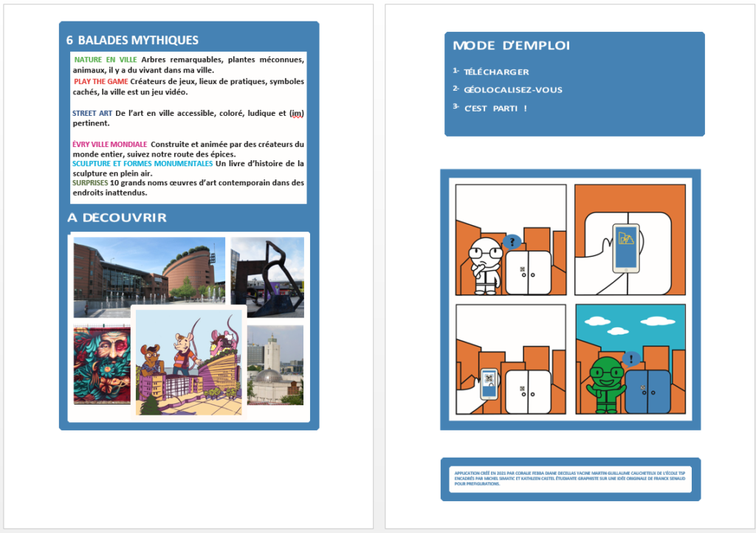This screenshot has height=533, width=756.
Task: Select the green smiling character illustration
Action: pyautogui.click(x=606, y=385)
